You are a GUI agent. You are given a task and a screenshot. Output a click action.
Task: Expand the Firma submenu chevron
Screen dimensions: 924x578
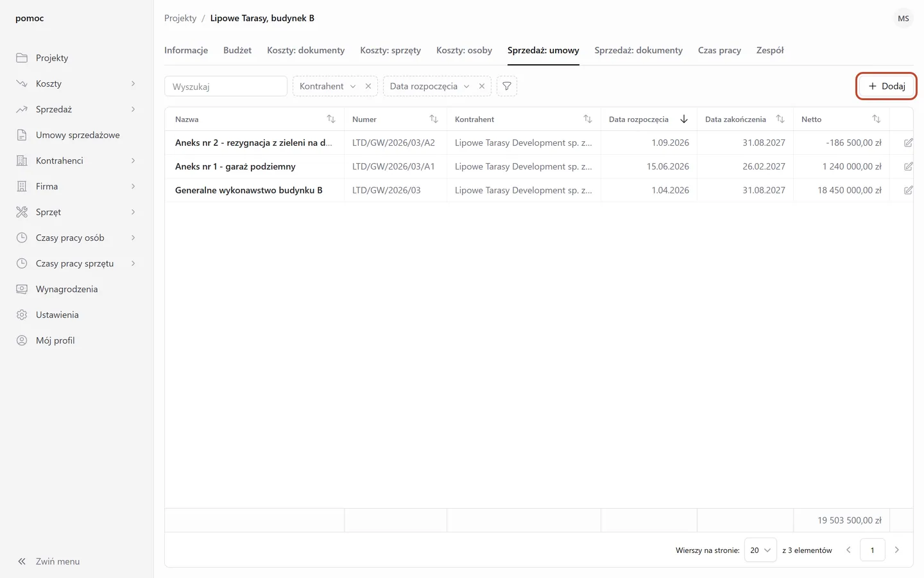click(x=133, y=186)
